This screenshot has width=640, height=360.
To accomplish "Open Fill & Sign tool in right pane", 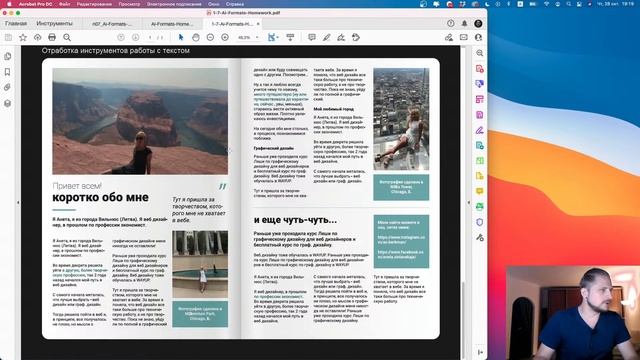I will pos(480,130).
